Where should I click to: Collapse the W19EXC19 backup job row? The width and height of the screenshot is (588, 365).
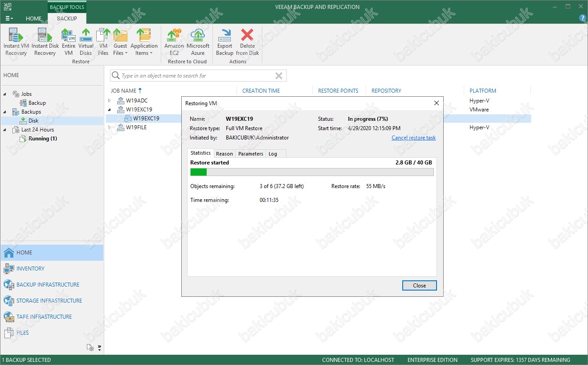coord(110,110)
